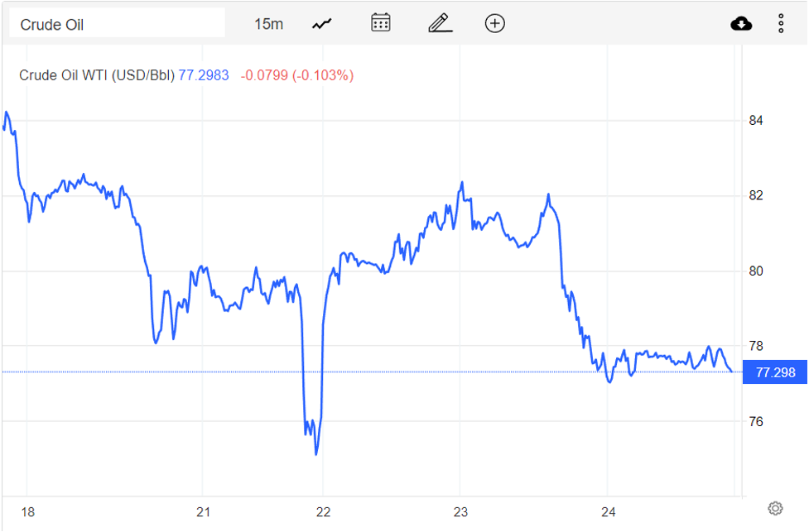Click the 21 date marker on time axis
Screen dimensions: 809x532
(x=205, y=511)
